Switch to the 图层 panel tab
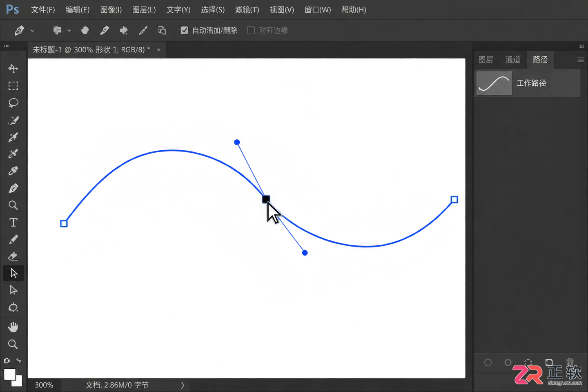588x392 pixels. tap(486, 60)
